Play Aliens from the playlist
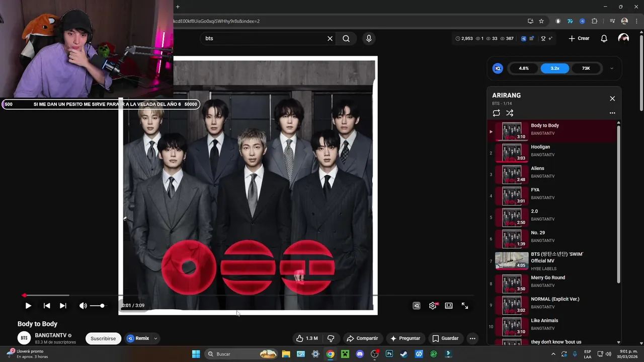Image resolution: width=644 pixels, height=362 pixels. [x=552, y=174]
